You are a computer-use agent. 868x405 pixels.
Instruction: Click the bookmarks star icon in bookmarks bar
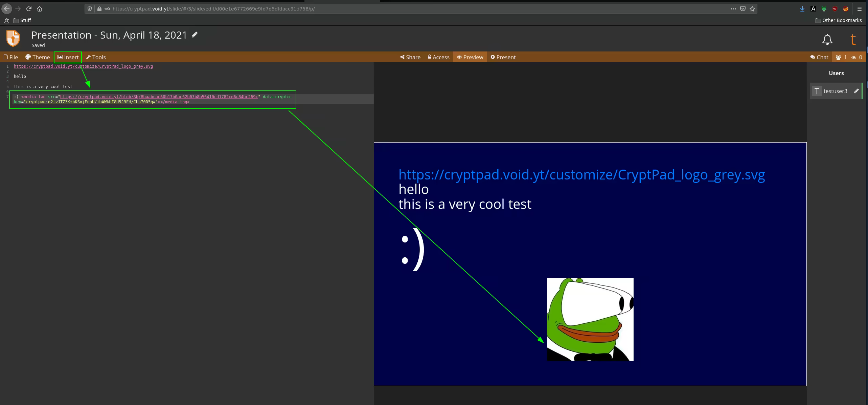[x=6, y=20]
